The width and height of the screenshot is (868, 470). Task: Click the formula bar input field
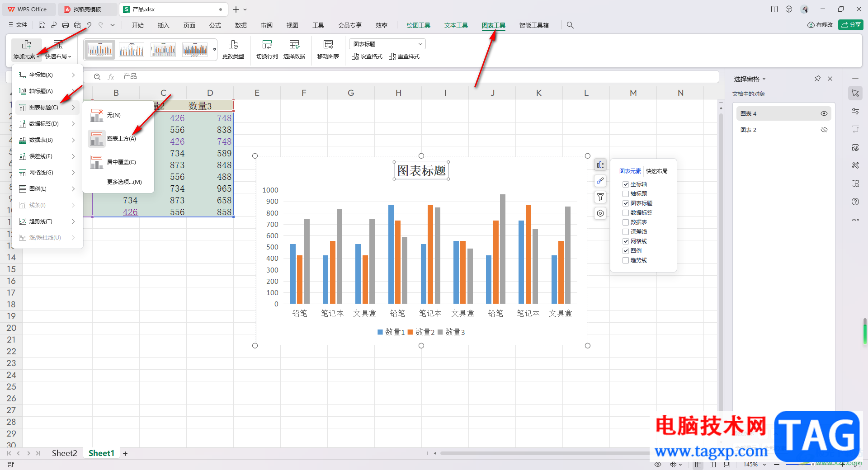420,76
